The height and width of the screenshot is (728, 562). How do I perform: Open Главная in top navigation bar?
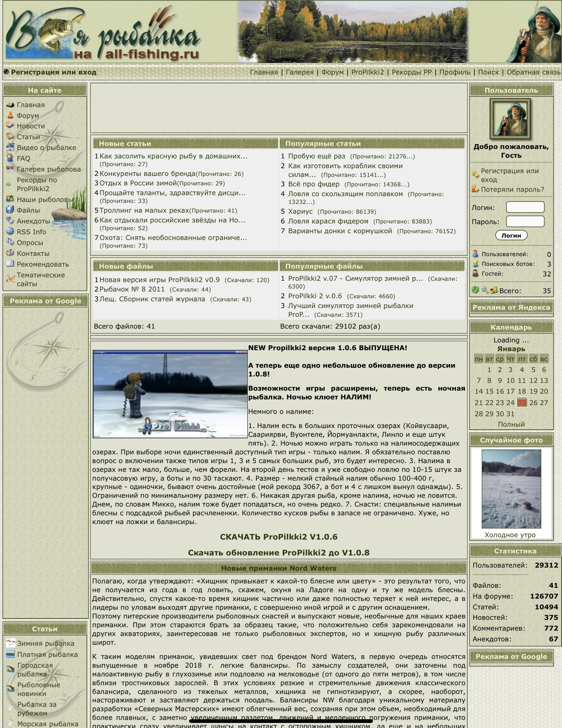tap(264, 72)
